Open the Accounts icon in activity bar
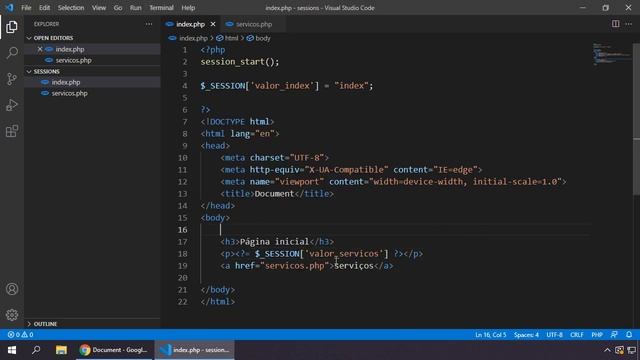This screenshot has width=640, height=360. point(12,289)
